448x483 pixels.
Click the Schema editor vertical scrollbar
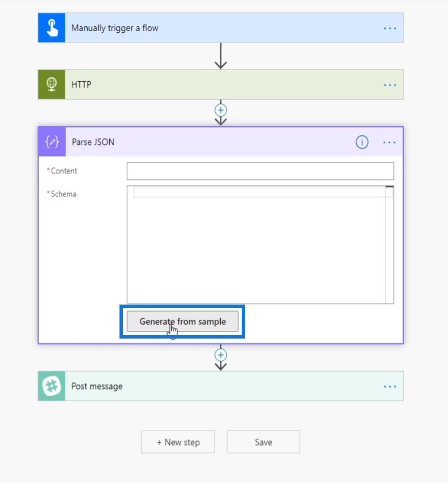[x=389, y=245]
